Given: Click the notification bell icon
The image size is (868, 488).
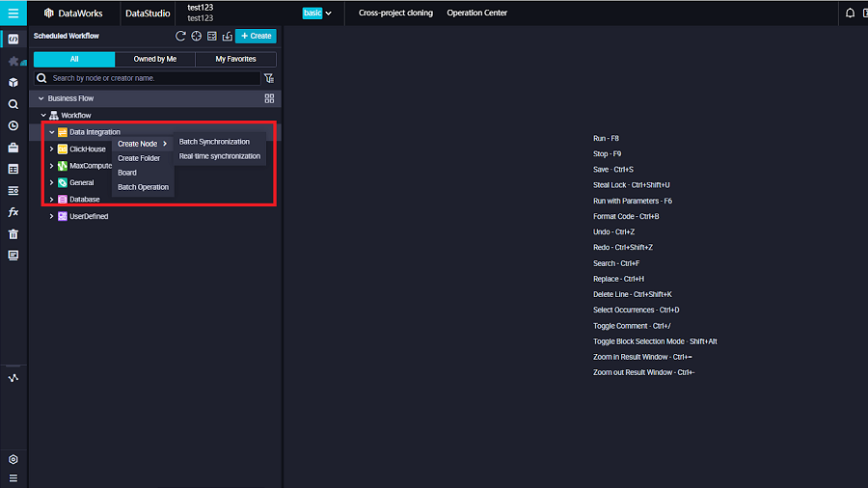Looking at the screenshot, I should coord(850,14).
